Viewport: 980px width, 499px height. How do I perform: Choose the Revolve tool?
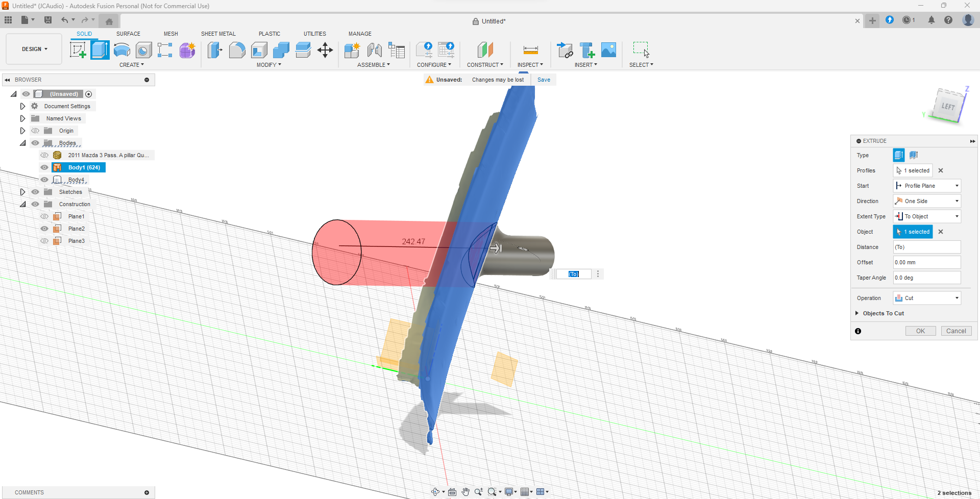point(122,50)
